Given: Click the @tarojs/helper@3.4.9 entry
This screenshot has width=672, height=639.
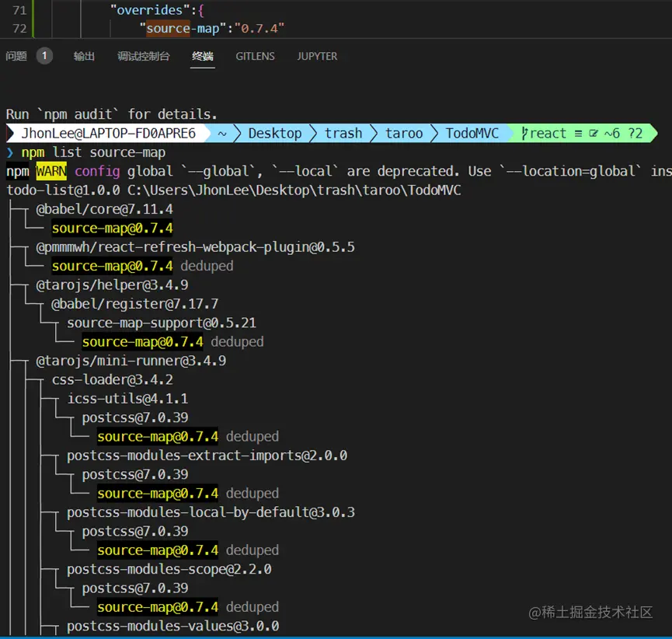Looking at the screenshot, I should 113,285.
